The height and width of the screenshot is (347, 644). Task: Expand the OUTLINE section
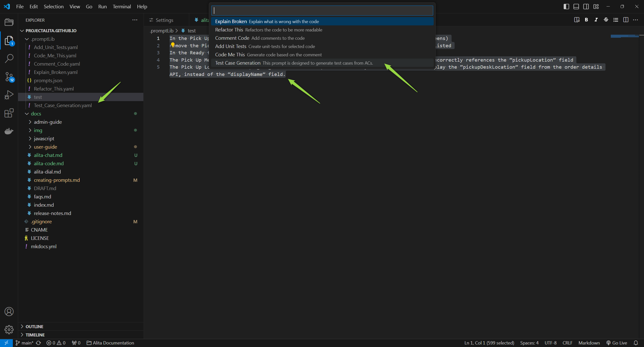(x=80, y=326)
